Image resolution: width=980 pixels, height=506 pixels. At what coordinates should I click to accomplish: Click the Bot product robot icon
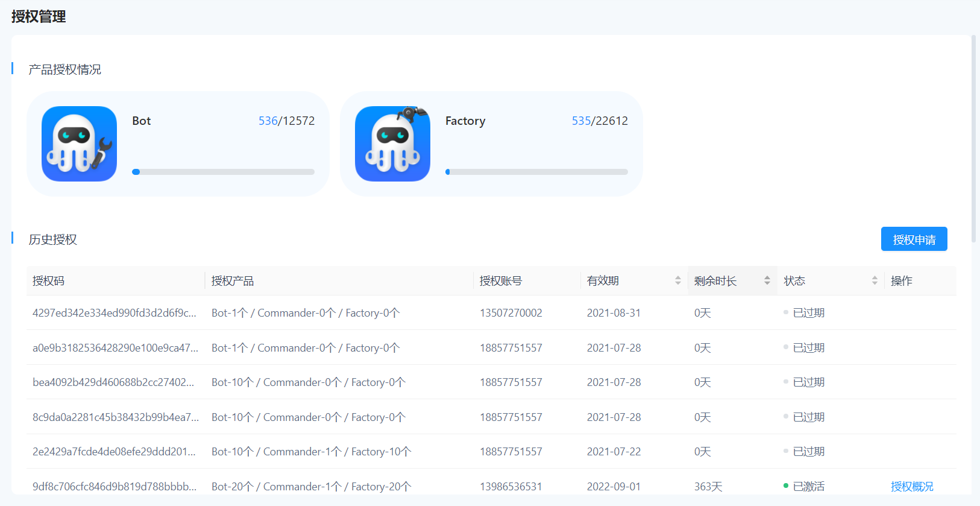(x=79, y=144)
